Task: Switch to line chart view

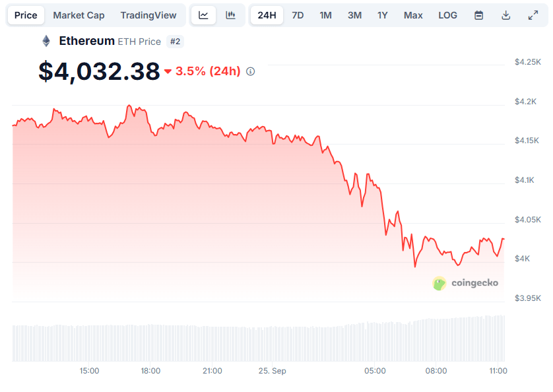Action: [x=203, y=15]
